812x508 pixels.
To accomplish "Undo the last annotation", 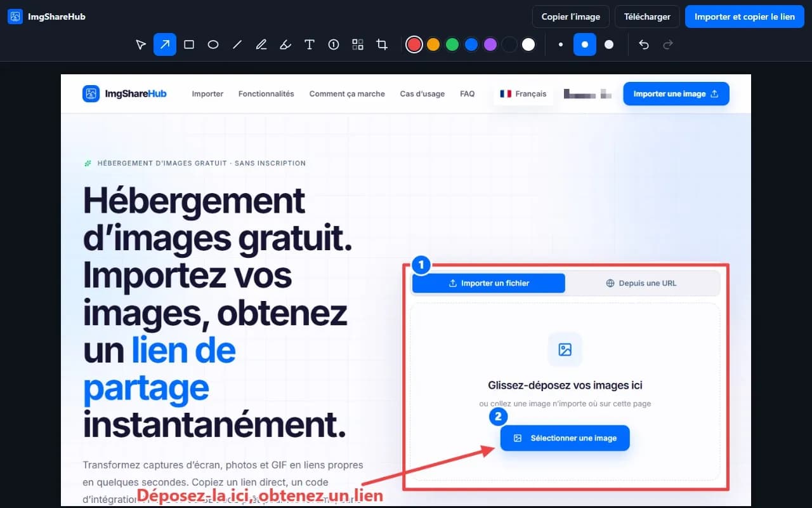I will point(643,44).
